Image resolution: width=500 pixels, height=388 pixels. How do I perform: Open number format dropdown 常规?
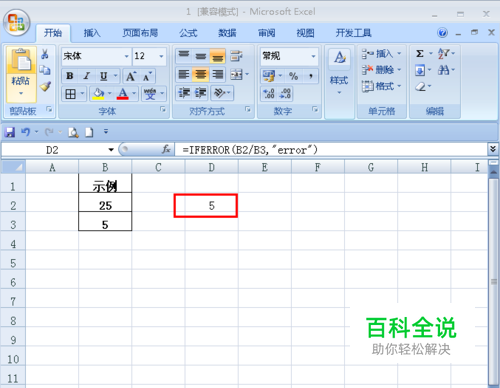point(313,56)
